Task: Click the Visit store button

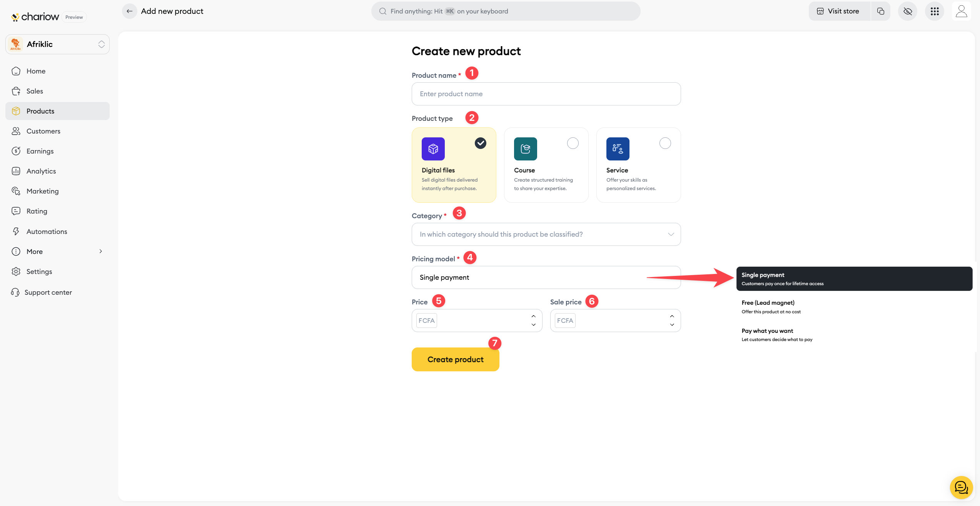Action: coord(838,11)
